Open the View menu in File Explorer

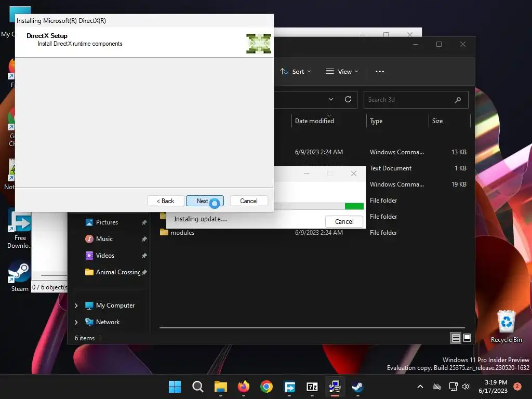click(x=342, y=72)
